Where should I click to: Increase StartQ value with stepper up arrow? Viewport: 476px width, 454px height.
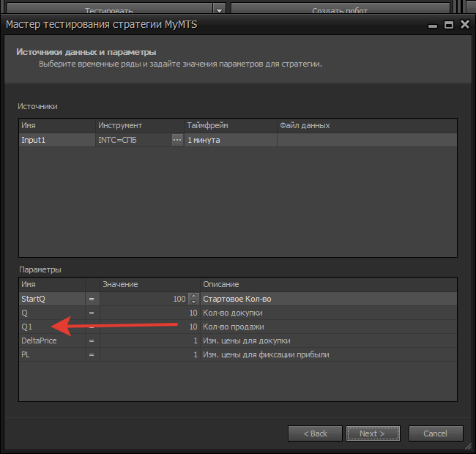[193, 296]
